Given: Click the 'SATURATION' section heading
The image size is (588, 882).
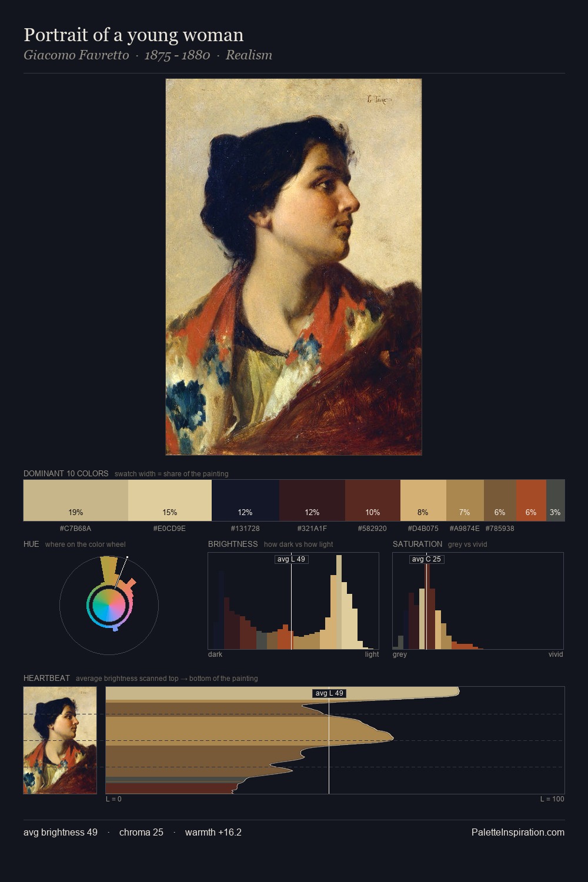Looking at the screenshot, I should [x=417, y=544].
